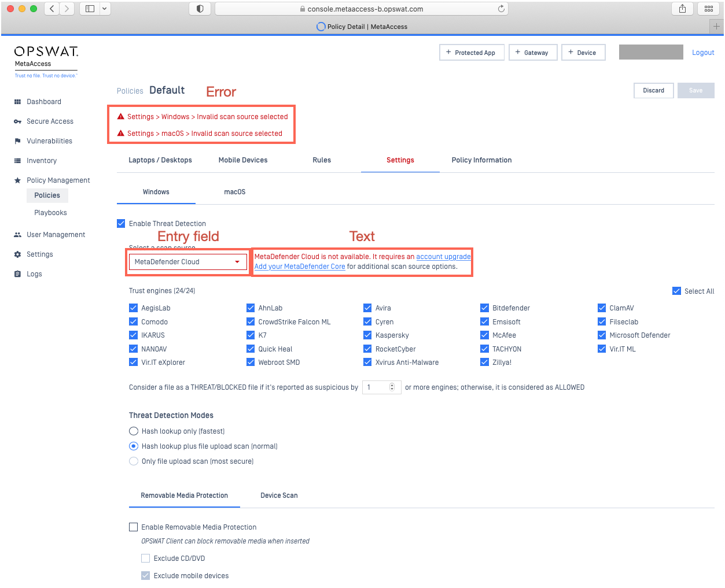Image resolution: width=725 pixels, height=588 pixels.
Task: Select the macOS settings tab
Action: [235, 192]
